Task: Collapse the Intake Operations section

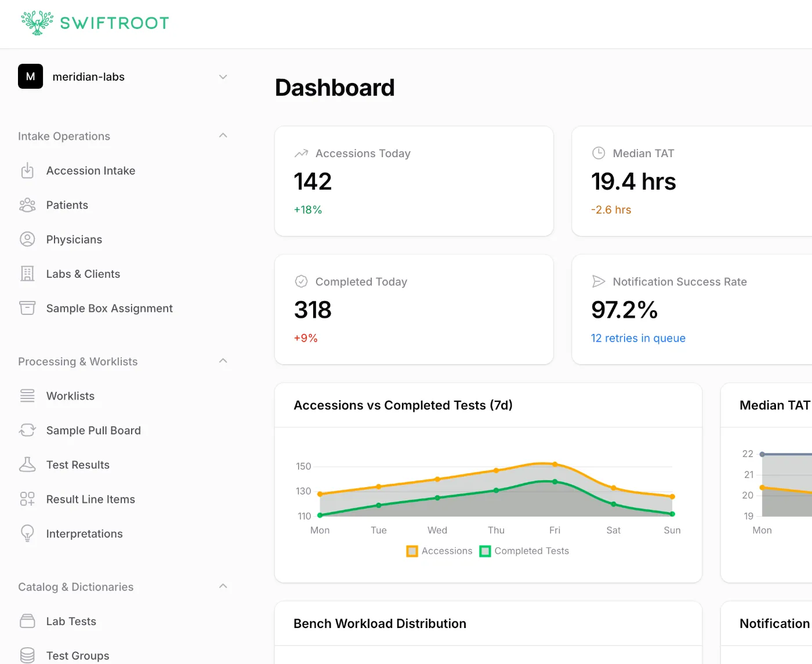Action: pyautogui.click(x=223, y=135)
